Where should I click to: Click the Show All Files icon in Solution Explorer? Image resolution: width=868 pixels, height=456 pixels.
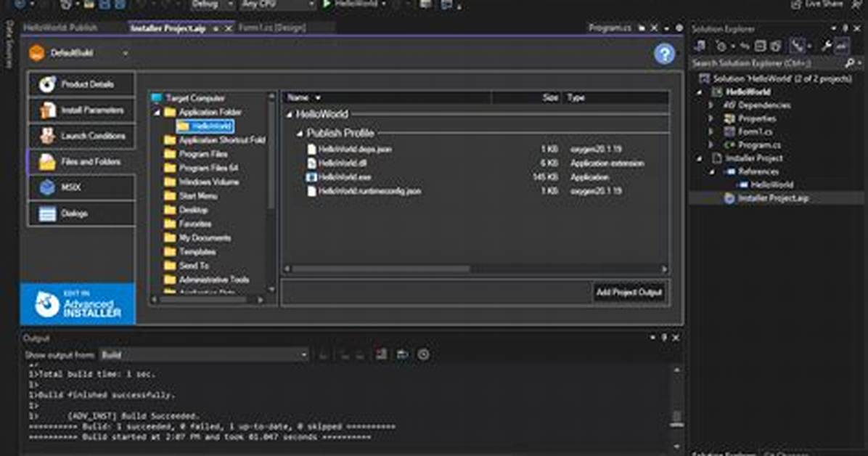pos(776,46)
